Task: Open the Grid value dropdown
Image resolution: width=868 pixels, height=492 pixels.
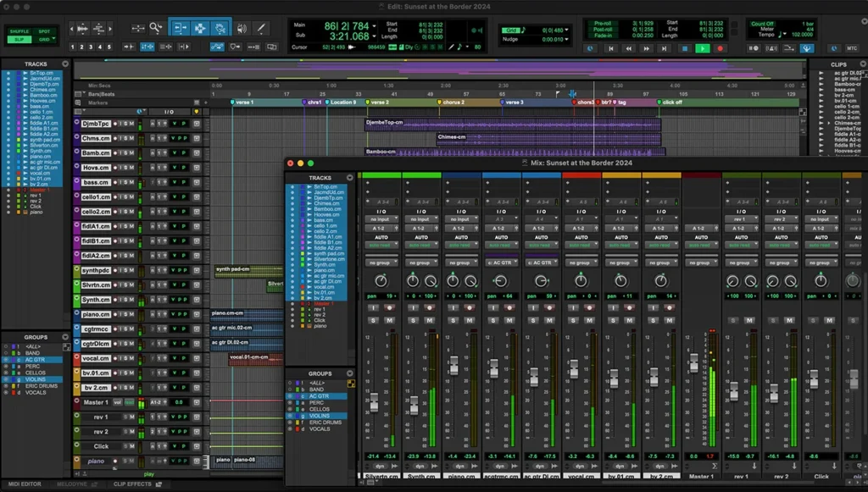Action: click(x=566, y=30)
